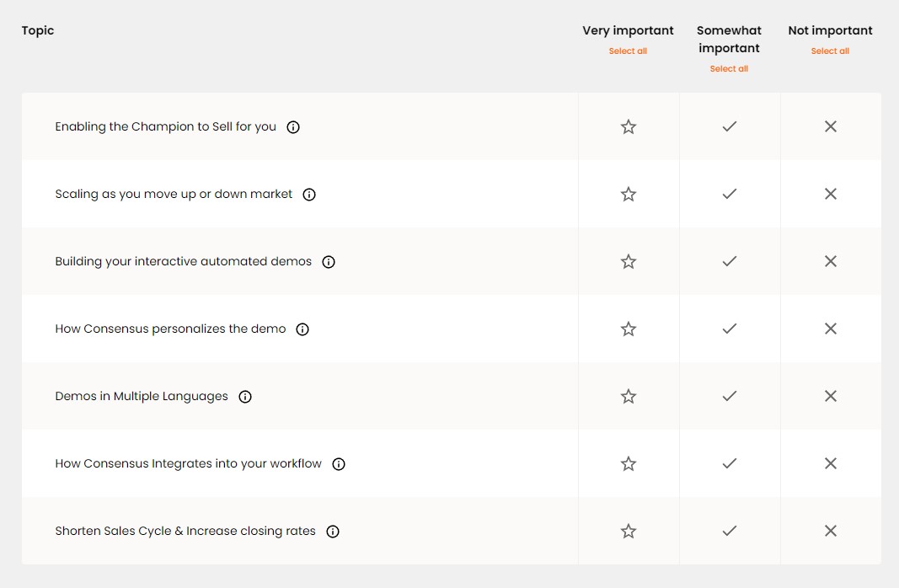The width and height of the screenshot is (899, 588).
Task: Mark Enabling the Champion as not important X
Action: coord(830,126)
